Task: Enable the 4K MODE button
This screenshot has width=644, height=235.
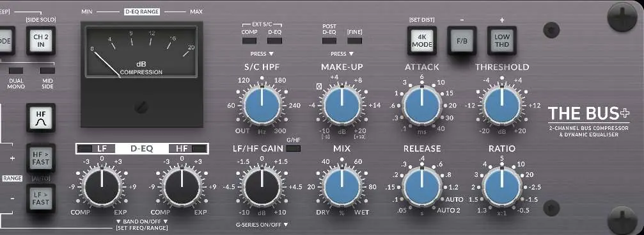Action: pos(422,41)
